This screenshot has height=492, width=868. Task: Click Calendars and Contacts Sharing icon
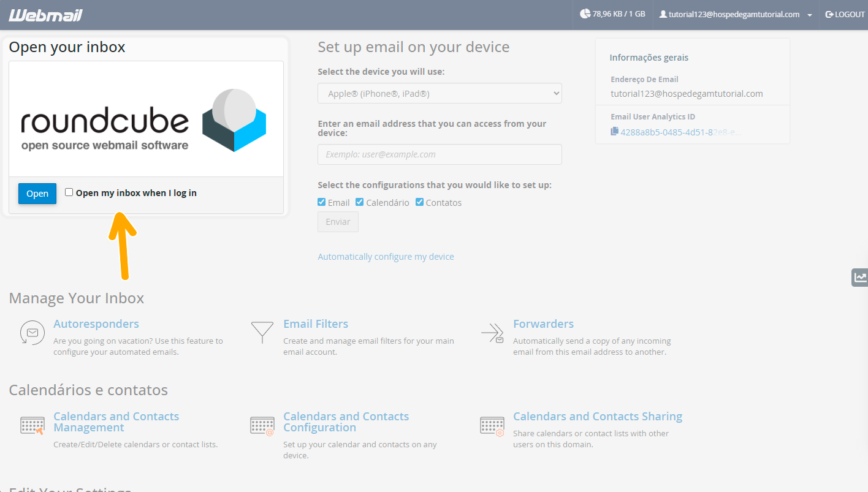(x=492, y=425)
